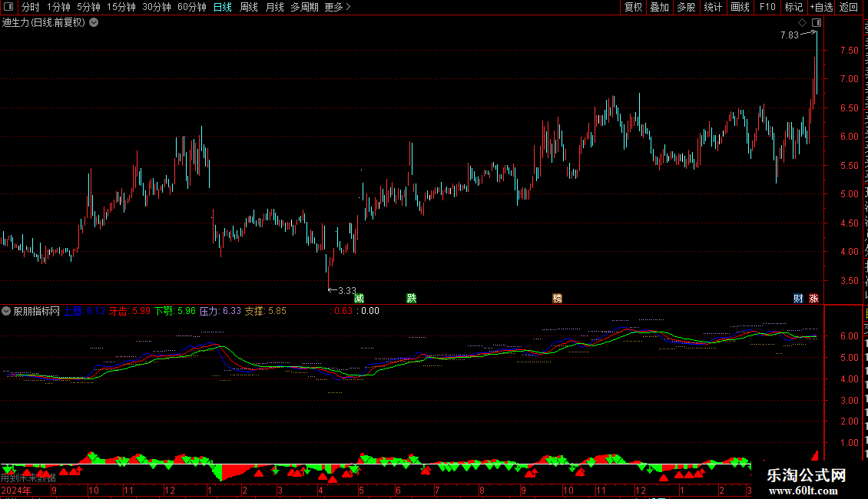Select the 60分钟 period
868x499 pixels.
point(192,7)
